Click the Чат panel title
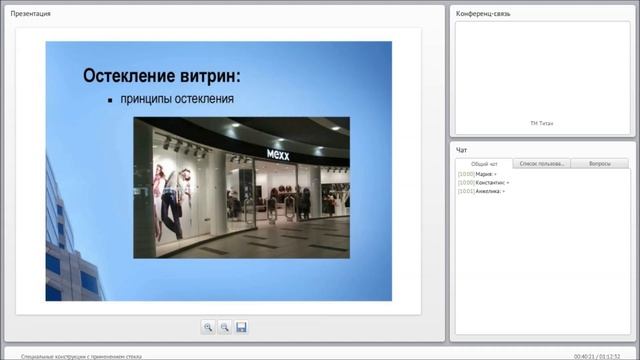The height and width of the screenshot is (360, 640). click(461, 150)
